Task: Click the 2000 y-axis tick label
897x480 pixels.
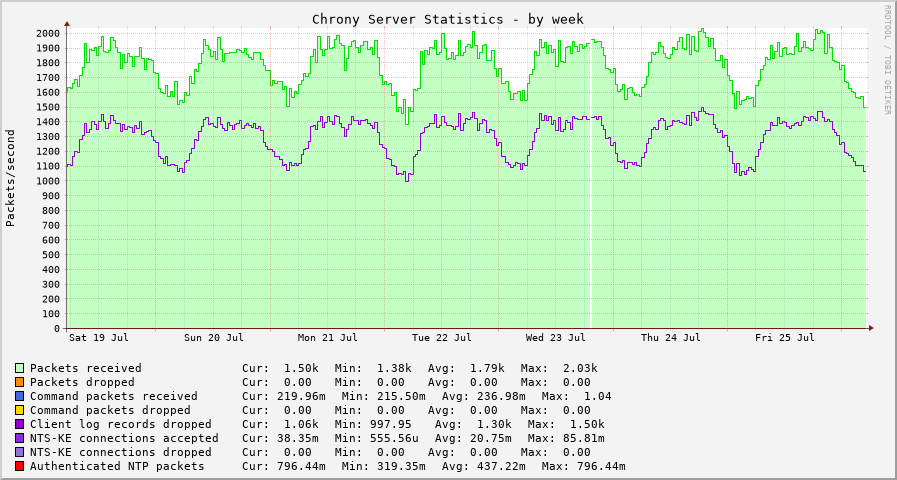Action: pos(48,33)
